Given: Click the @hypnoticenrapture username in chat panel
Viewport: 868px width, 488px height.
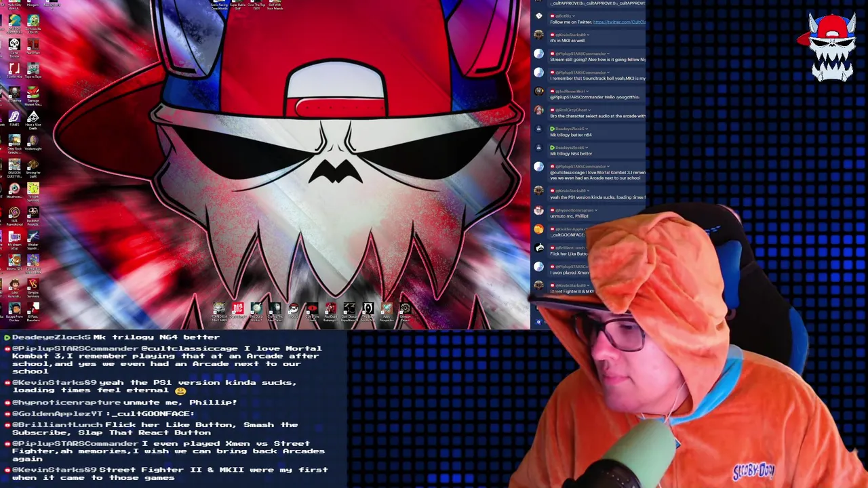Looking at the screenshot, I should click(574, 210).
